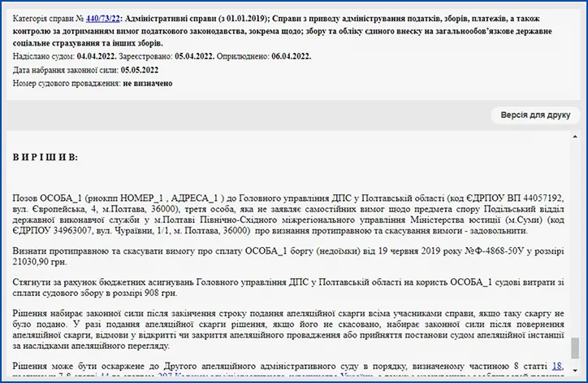588x383 pixels.
Task: Click the document scrollbar thumb
Action: point(575,348)
